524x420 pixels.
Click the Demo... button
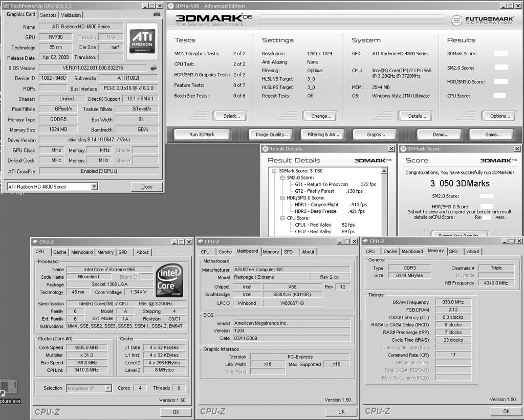440,135
